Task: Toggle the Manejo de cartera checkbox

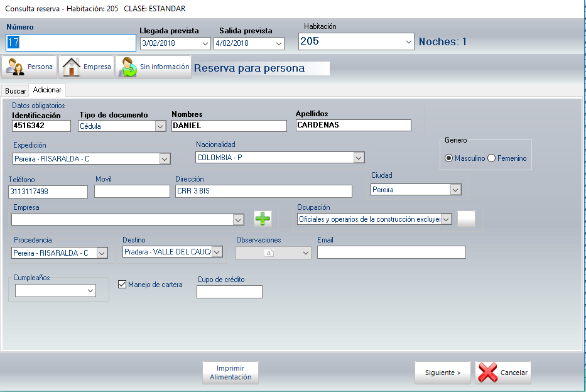Action: 122,285
